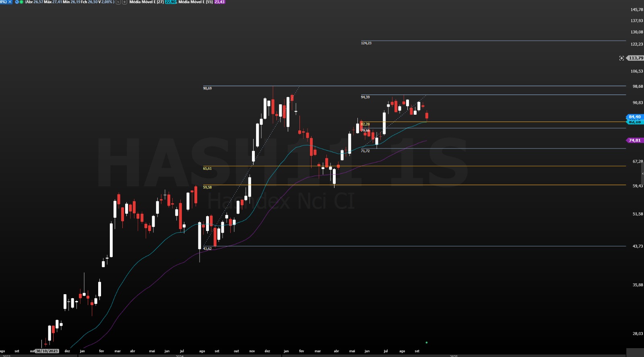Select the 98,69 resistance line label
Viewport: 644px width, 357px height.
(x=207, y=88)
